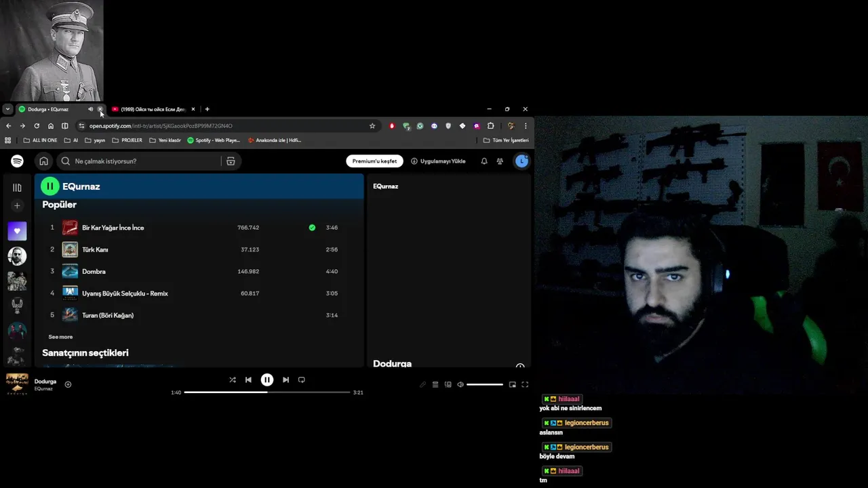Open Dodurga song title in now playing bar
Viewport: 868px width, 488px height.
point(45,382)
